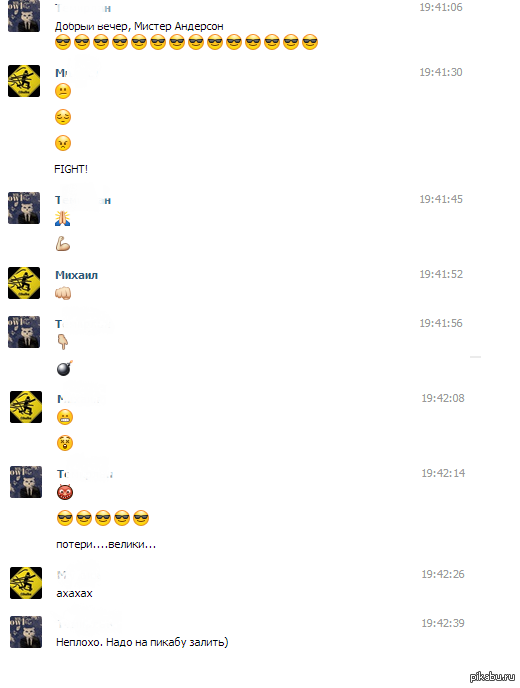The image size is (520, 688).
Task: Select the FIGHT! message text
Action: pos(71,169)
